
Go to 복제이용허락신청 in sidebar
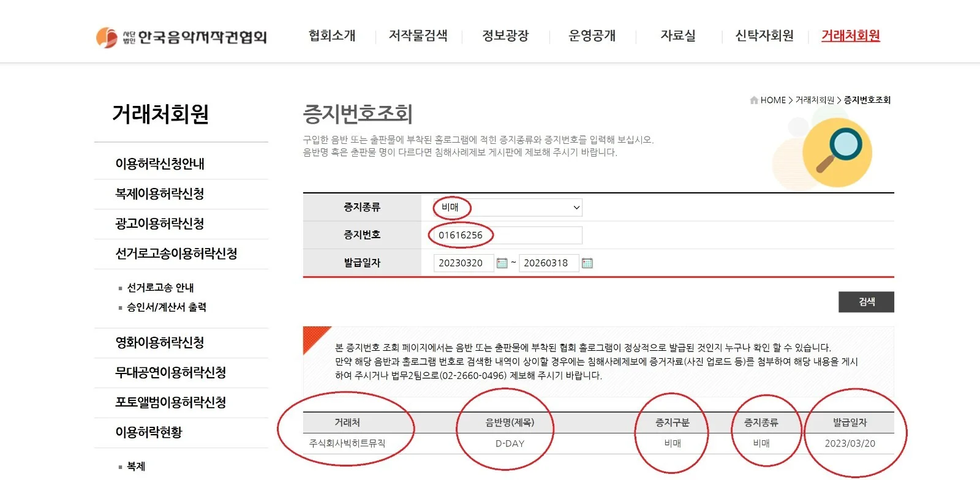coord(160,194)
